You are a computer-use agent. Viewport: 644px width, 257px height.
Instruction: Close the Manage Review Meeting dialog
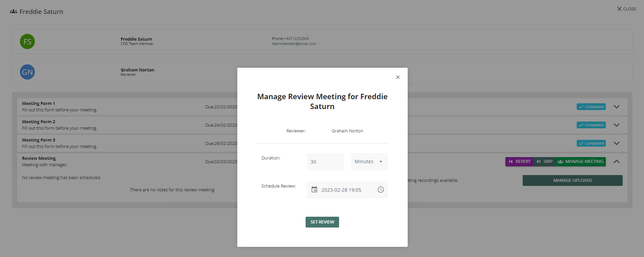click(398, 77)
